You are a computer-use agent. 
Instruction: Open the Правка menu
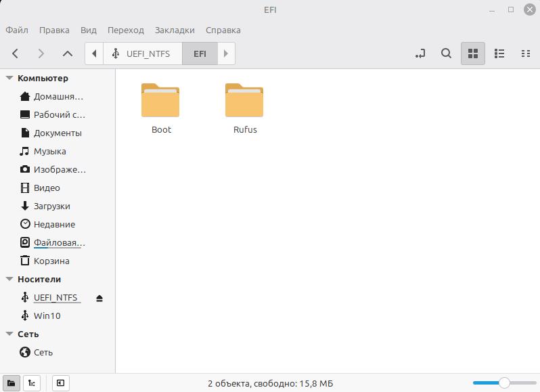(54, 30)
